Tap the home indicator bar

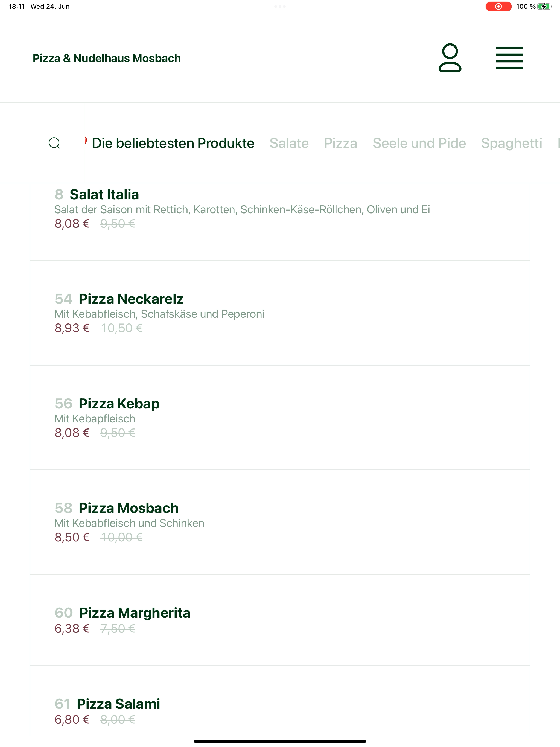click(280, 741)
